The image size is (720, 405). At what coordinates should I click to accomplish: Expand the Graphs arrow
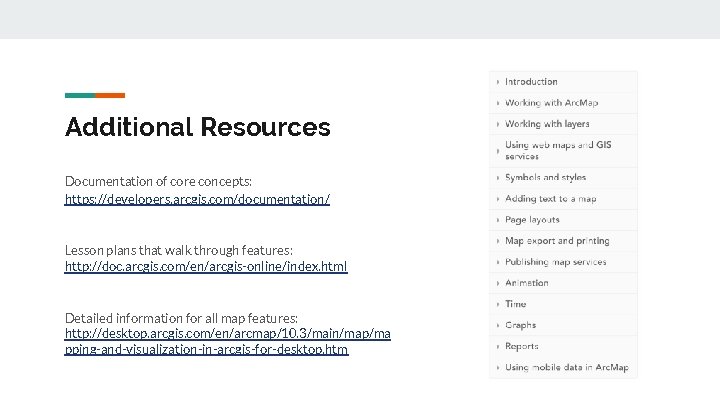coord(498,326)
